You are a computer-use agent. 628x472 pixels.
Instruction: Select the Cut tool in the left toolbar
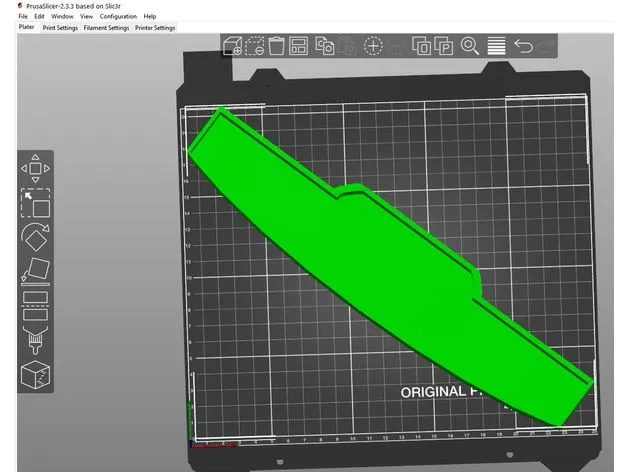tap(35, 306)
